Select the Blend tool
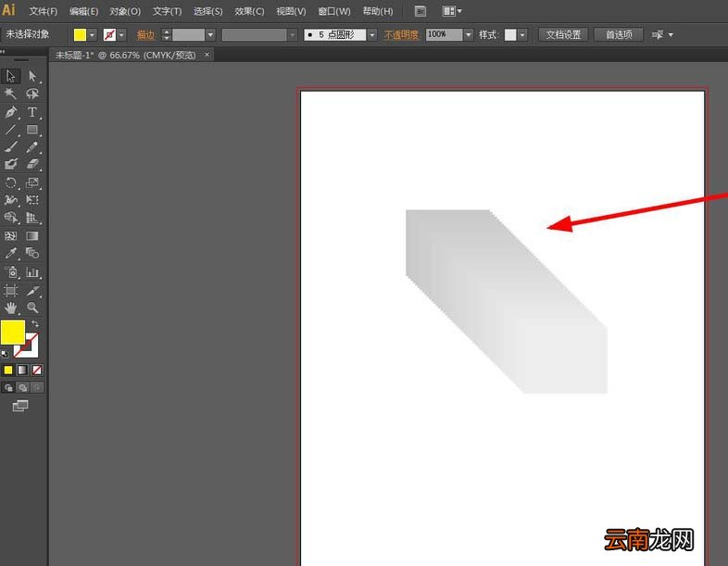This screenshot has width=728, height=566. point(32,253)
